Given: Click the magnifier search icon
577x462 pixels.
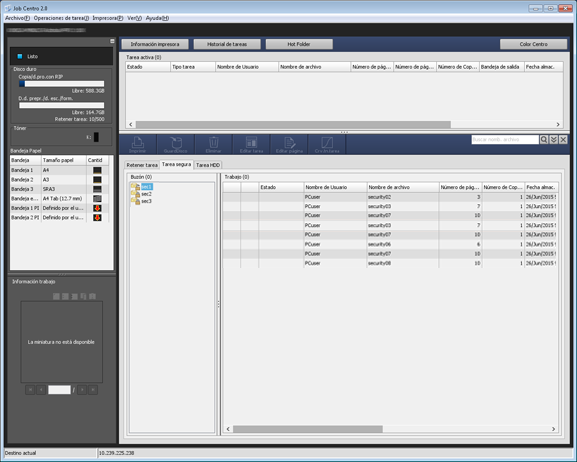Looking at the screenshot, I should (x=544, y=140).
